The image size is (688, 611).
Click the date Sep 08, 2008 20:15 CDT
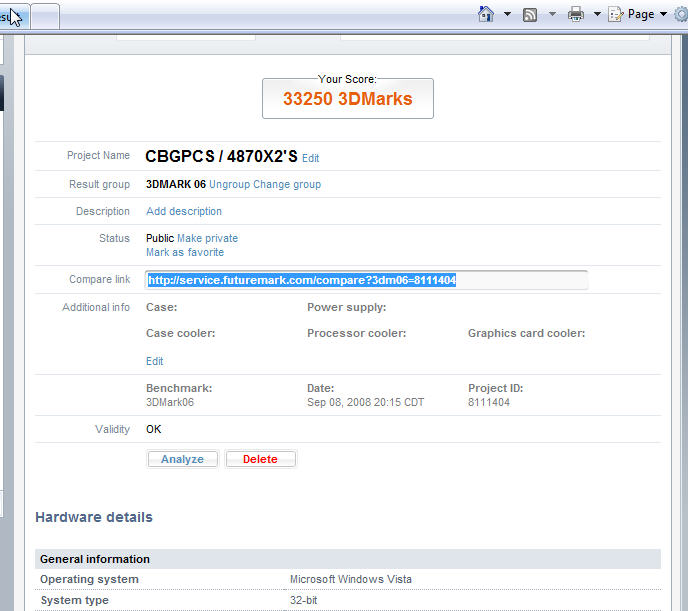coord(366,402)
